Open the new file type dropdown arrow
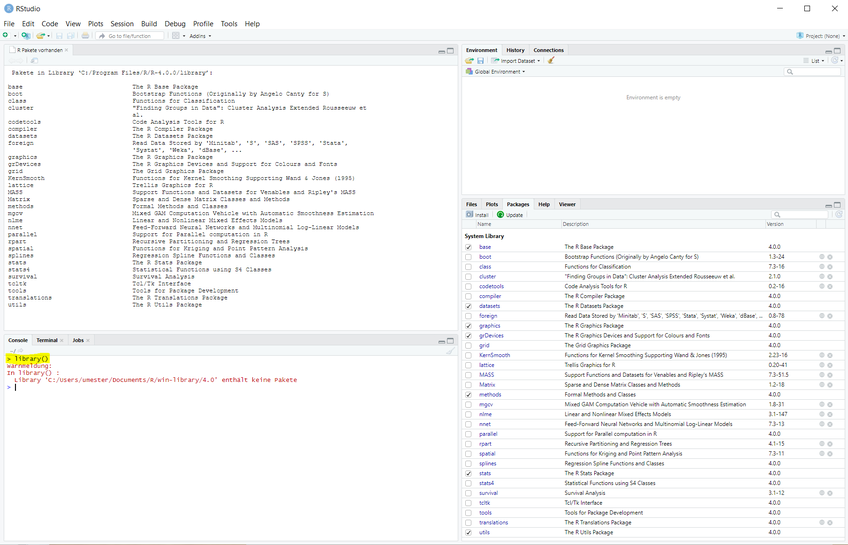The image size is (848, 545). click(x=15, y=36)
